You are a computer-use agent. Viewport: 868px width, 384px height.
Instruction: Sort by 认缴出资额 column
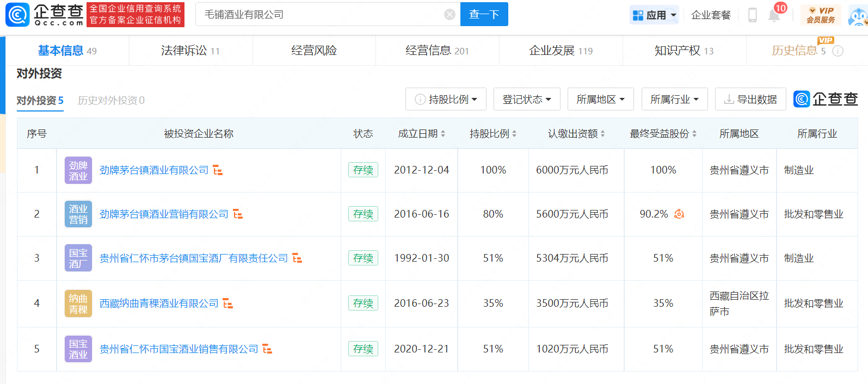click(602, 134)
